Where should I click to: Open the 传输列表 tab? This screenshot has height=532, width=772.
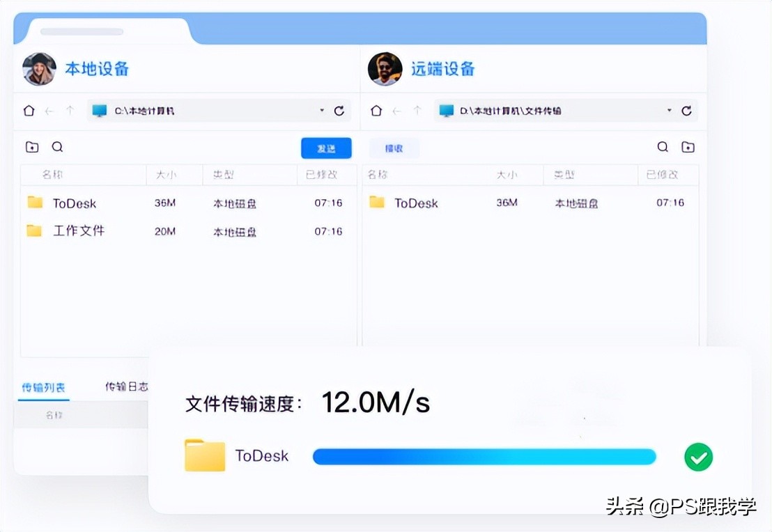(44, 387)
